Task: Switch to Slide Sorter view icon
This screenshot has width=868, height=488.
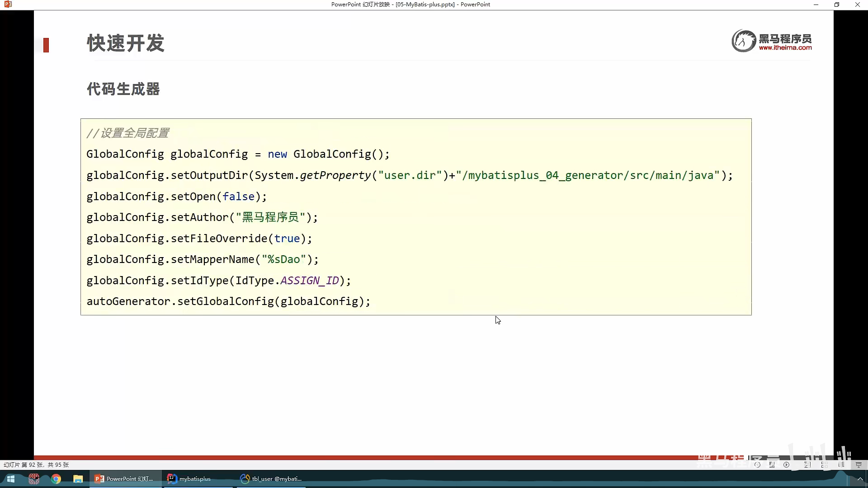Action: (825, 465)
